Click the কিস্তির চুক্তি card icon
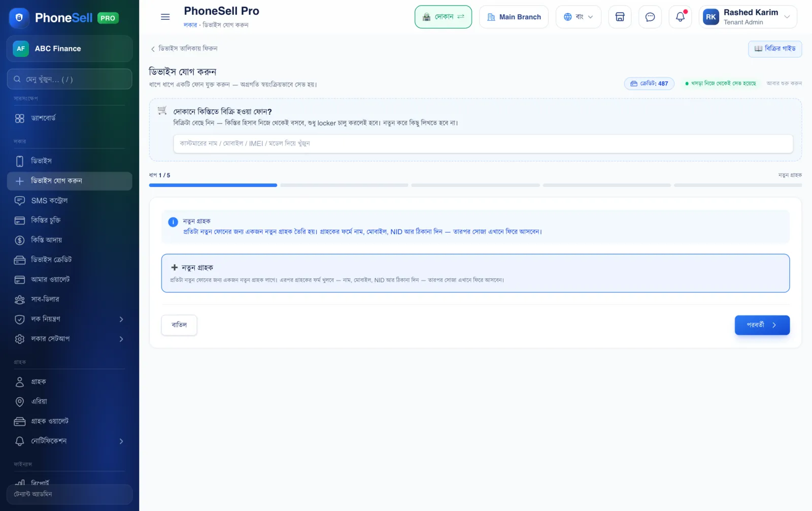Image resolution: width=812 pixels, height=511 pixels. click(x=20, y=220)
